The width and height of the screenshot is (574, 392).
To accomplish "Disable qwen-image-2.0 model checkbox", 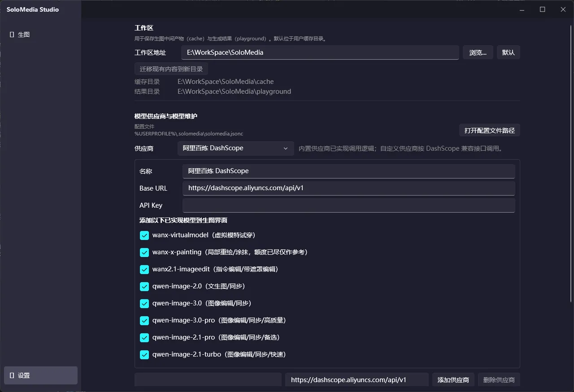I will coord(144,287).
